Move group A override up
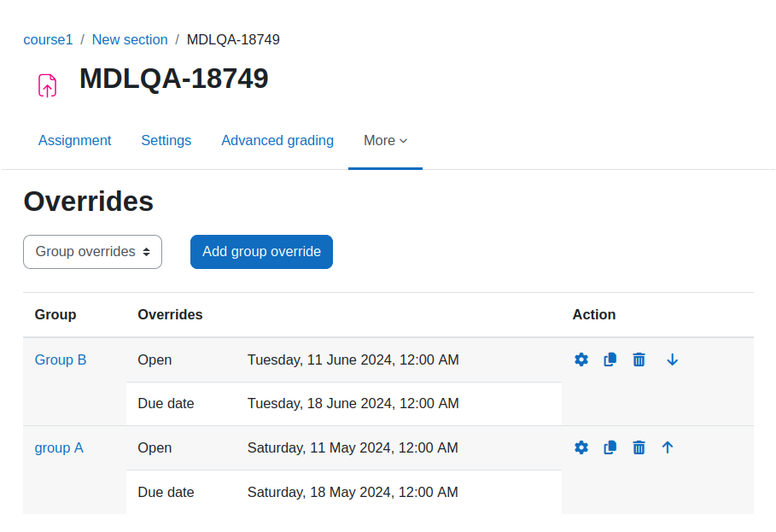Screen dimensions: 776x532 [x=668, y=447]
